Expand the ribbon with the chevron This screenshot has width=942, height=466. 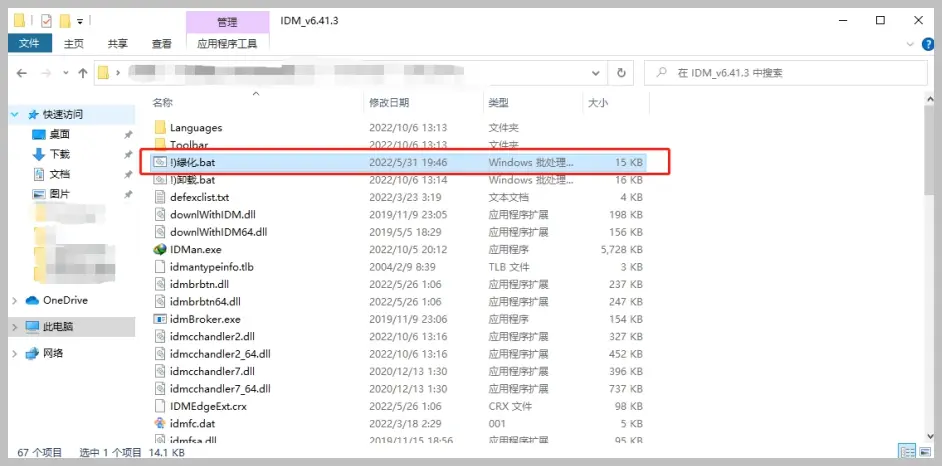point(910,44)
